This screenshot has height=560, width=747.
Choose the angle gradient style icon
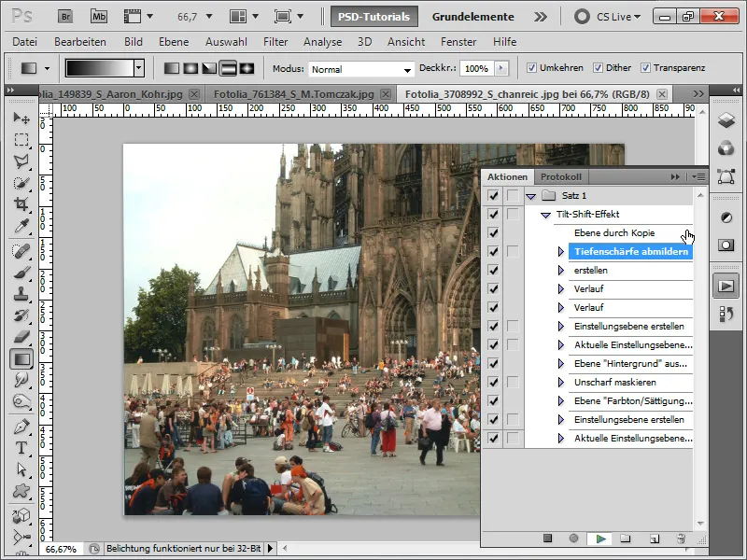tap(209, 68)
